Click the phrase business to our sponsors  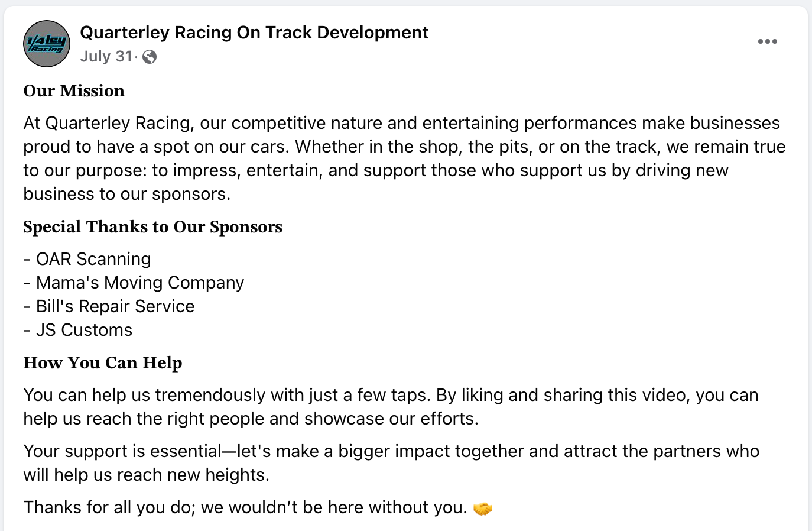click(127, 194)
